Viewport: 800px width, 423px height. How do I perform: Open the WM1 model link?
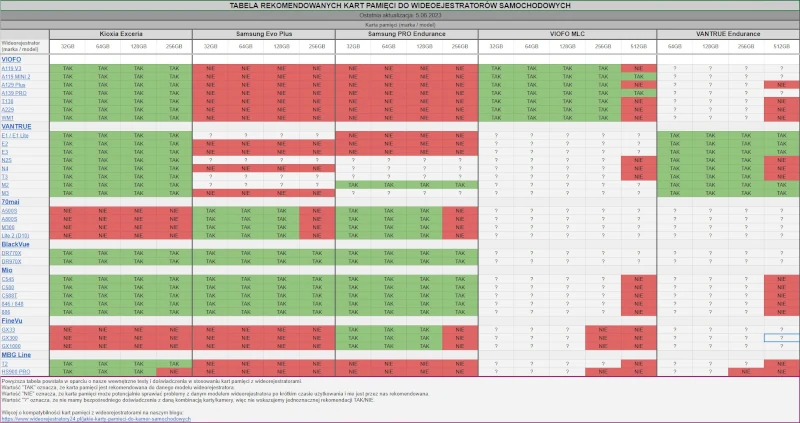click(x=8, y=117)
